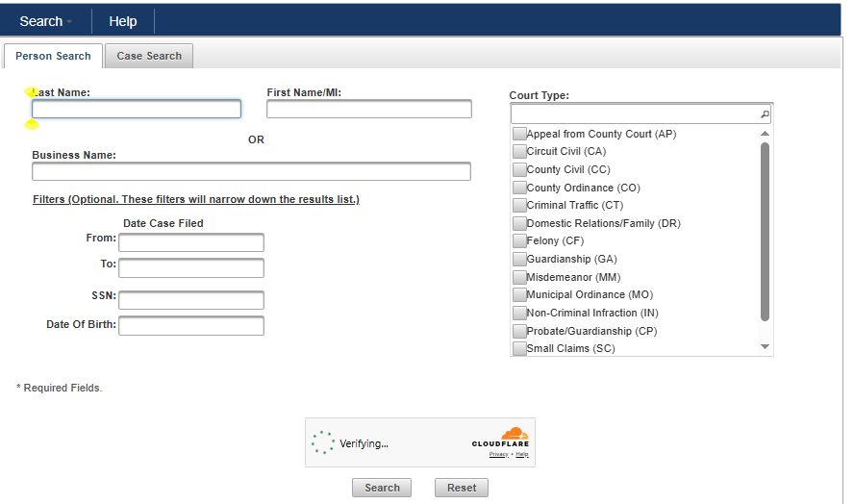The width and height of the screenshot is (854, 504).
Task: Click the court list scroll-down arrow
Action: pos(766,346)
